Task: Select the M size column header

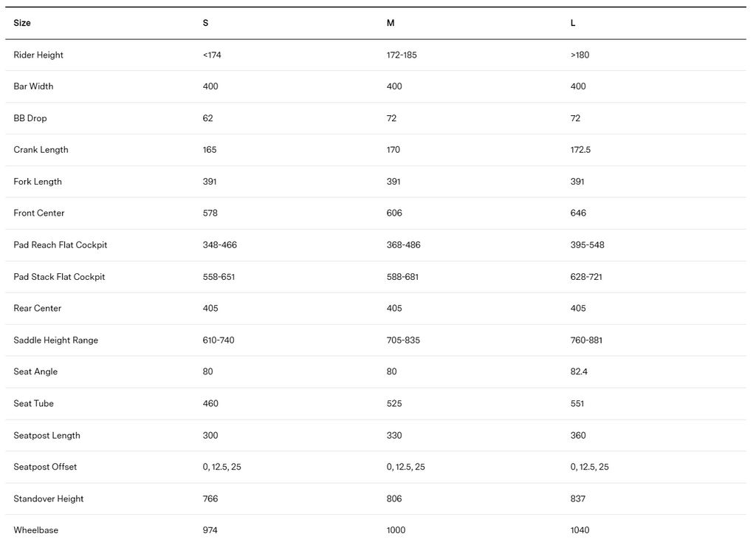Action: point(391,23)
